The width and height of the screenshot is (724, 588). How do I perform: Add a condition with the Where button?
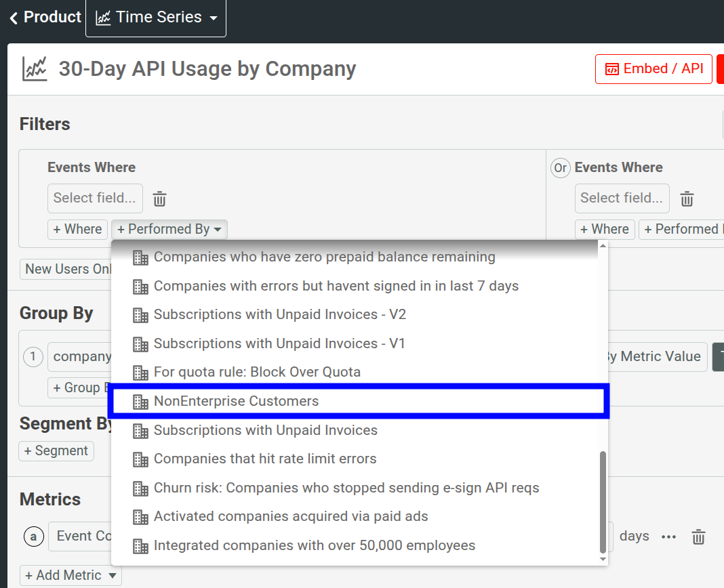click(x=77, y=229)
